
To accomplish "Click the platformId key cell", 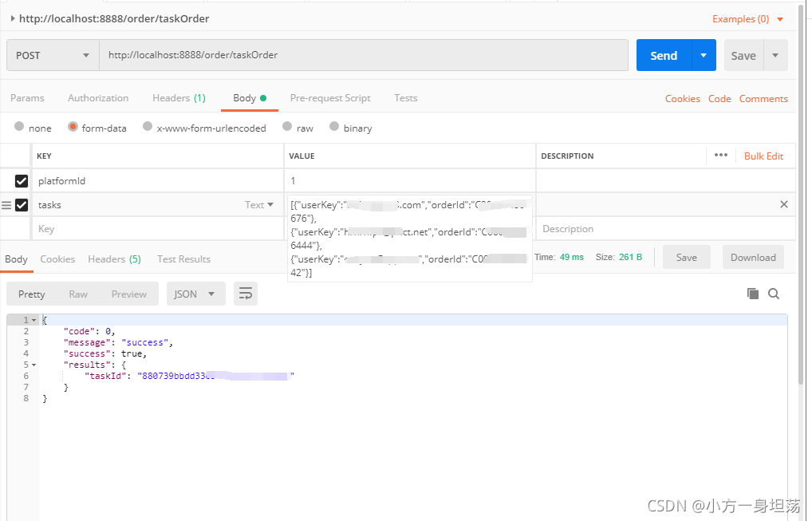I will click(x=158, y=181).
